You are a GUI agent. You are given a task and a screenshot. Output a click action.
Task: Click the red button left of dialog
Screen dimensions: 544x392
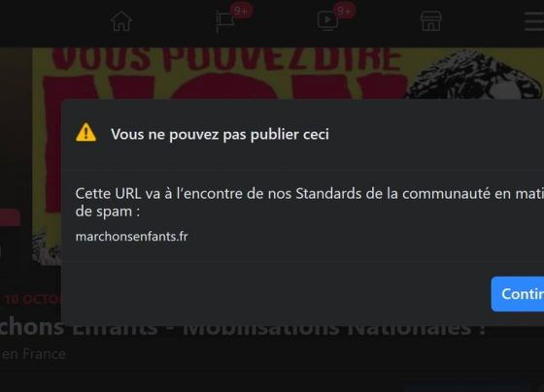10,217
